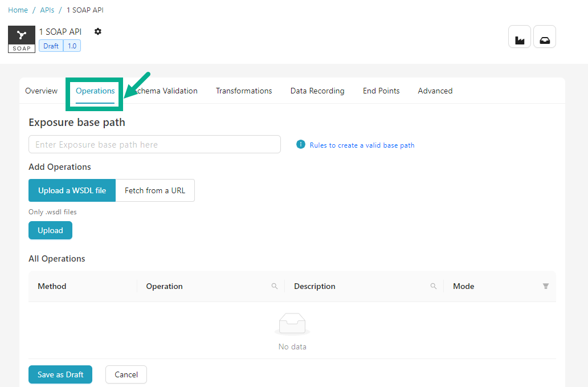This screenshot has width=588, height=387.
Task: Click the gear settings icon beside API name
Action: pos(97,32)
